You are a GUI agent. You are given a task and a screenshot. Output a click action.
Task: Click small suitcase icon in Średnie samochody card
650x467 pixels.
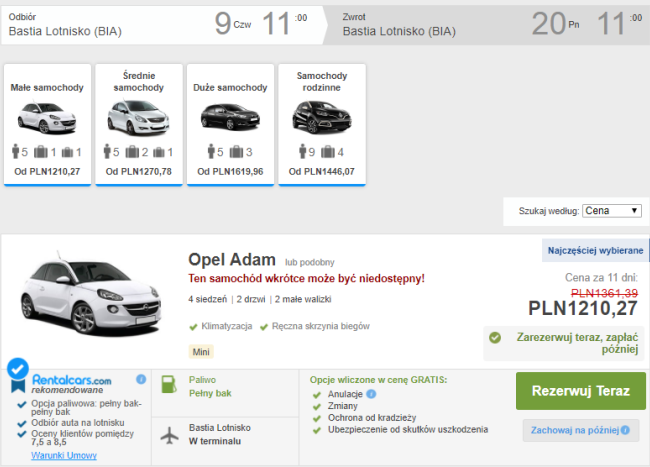click(x=159, y=152)
